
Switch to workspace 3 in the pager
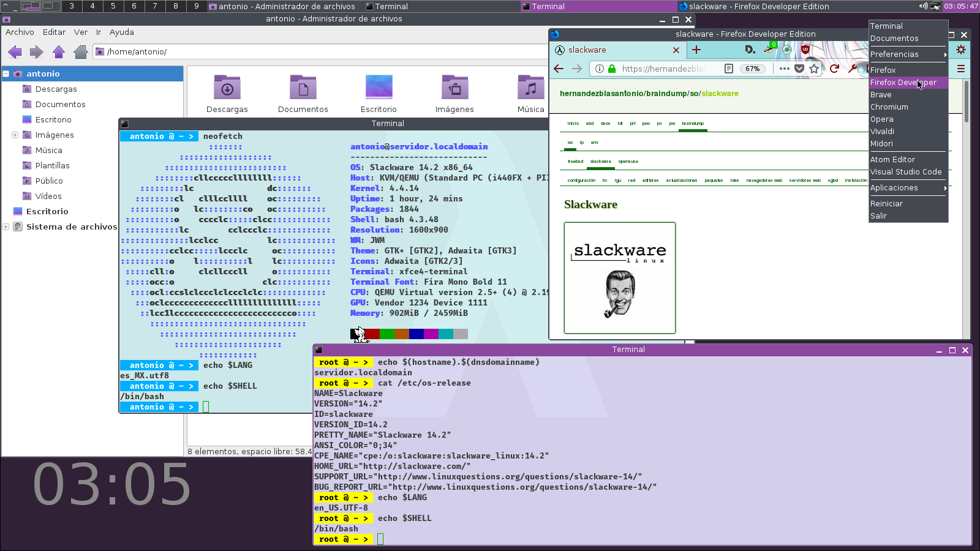point(72,6)
